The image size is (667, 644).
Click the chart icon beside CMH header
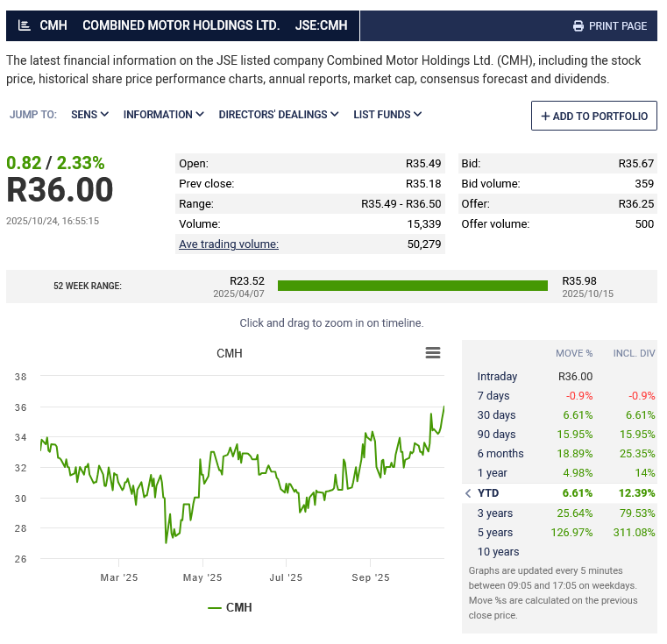click(25, 25)
